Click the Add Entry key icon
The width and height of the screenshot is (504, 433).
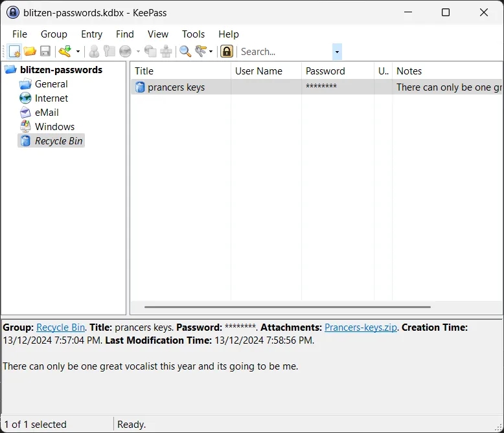point(65,52)
